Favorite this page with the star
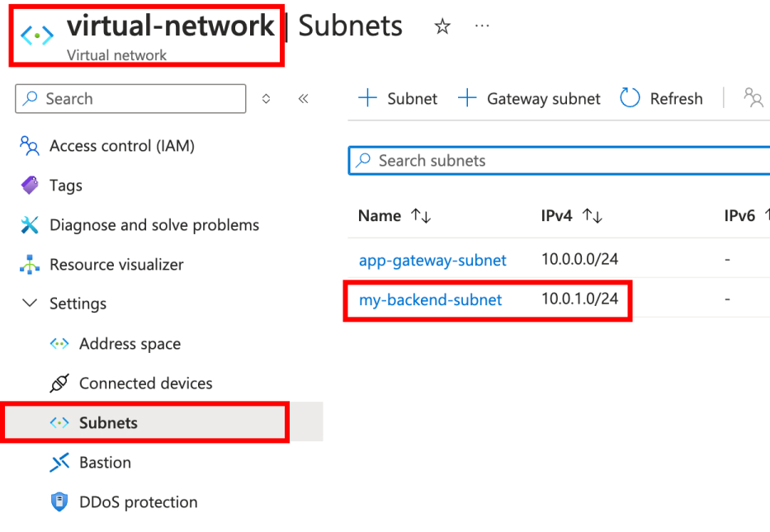Viewport: 770px width, 532px height. 442,27
